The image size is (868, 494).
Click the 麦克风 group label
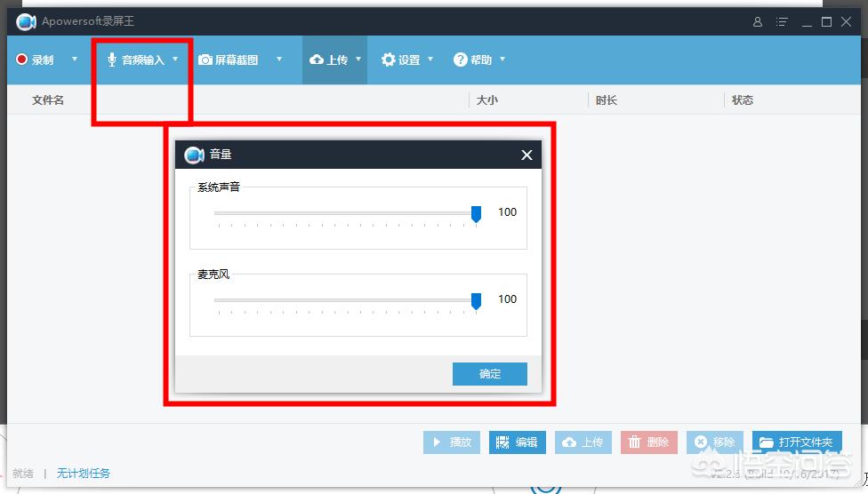click(x=213, y=274)
